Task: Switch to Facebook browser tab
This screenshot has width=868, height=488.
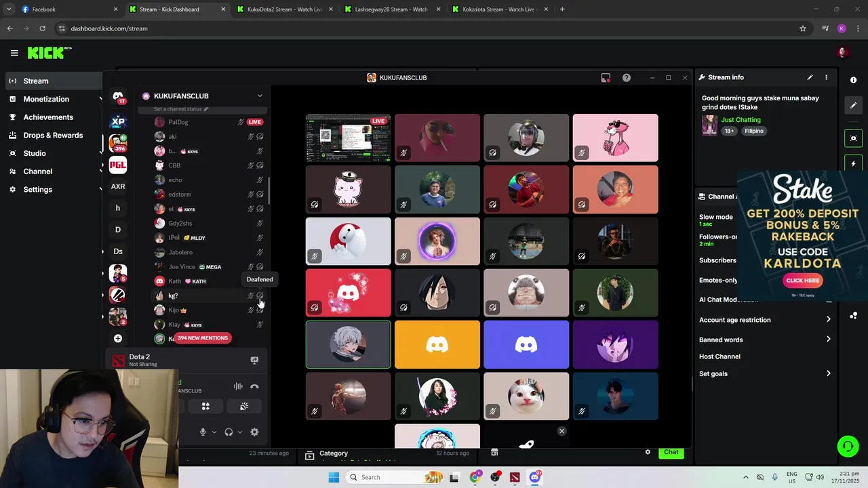Action: point(70,9)
